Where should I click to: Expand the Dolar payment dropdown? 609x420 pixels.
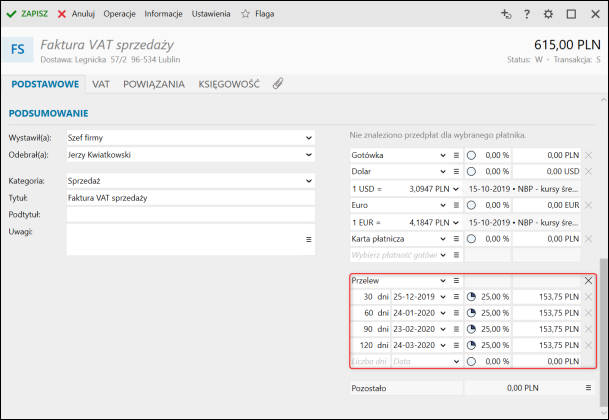coord(443,171)
